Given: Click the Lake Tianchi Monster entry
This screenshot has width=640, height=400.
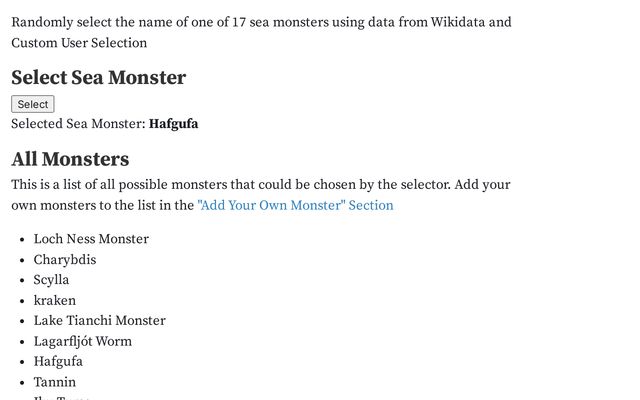Looking at the screenshot, I should click(100, 320).
